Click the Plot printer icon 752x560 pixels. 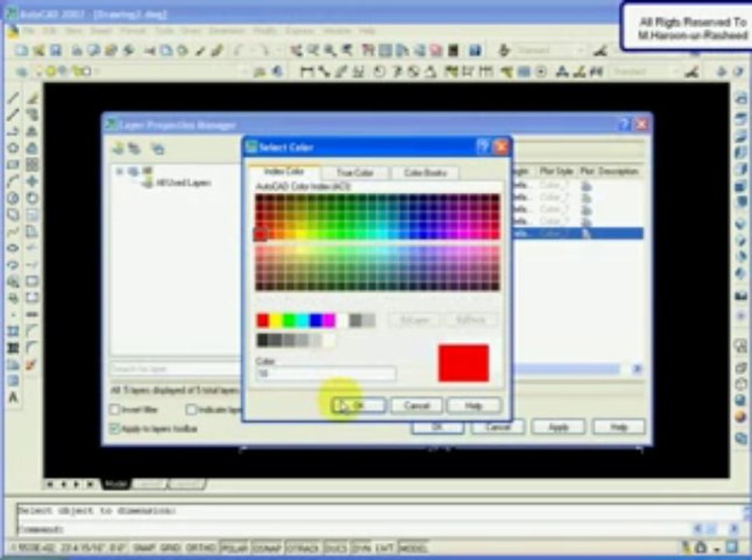point(77,51)
